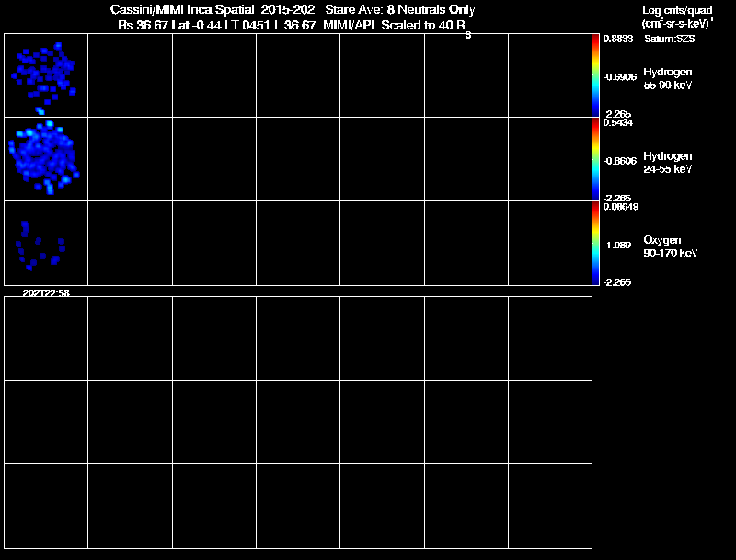Click the 0.8833 color scale maximum value
The width and height of the screenshot is (736, 560).
pos(618,39)
